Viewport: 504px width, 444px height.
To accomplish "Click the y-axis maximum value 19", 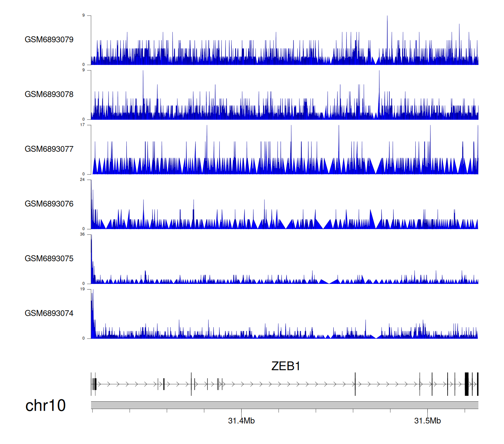I will 82,289.
